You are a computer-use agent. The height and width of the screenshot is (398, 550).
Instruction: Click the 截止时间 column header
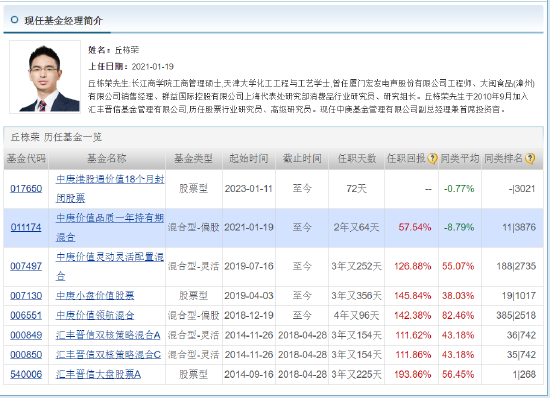302,159
